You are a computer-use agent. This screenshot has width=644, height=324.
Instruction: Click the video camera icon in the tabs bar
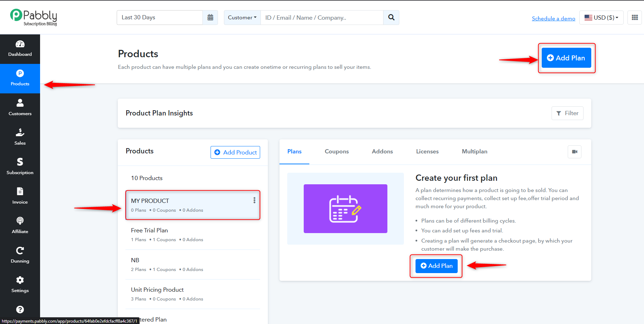click(575, 152)
